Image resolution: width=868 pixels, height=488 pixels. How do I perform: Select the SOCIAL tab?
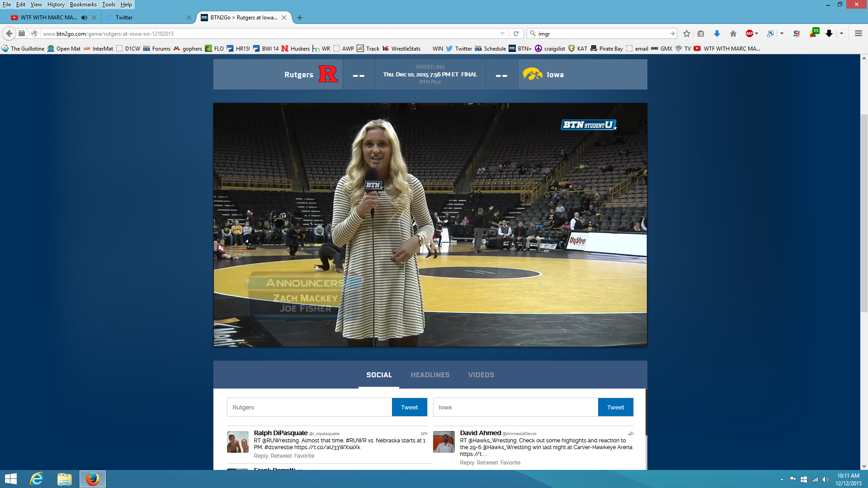379,375
